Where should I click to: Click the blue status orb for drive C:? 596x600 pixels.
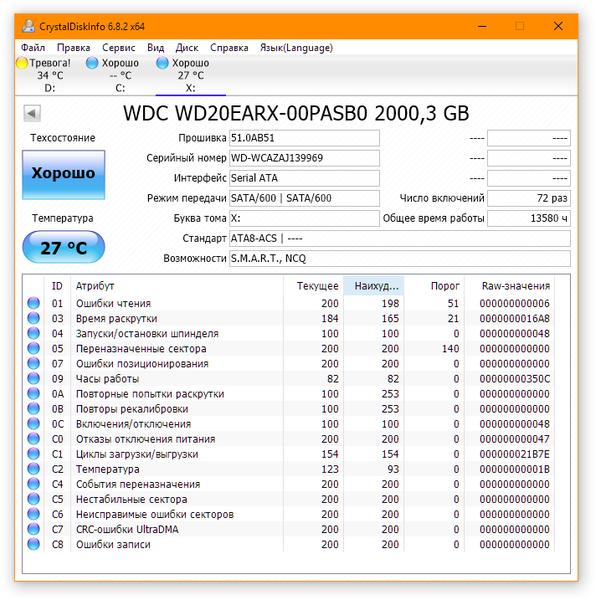click(x=92, y=63)
